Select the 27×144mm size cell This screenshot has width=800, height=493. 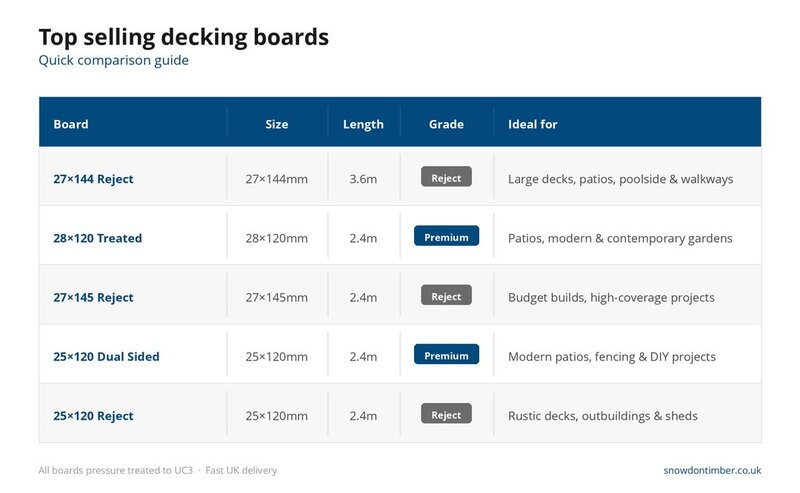point(277,179)
